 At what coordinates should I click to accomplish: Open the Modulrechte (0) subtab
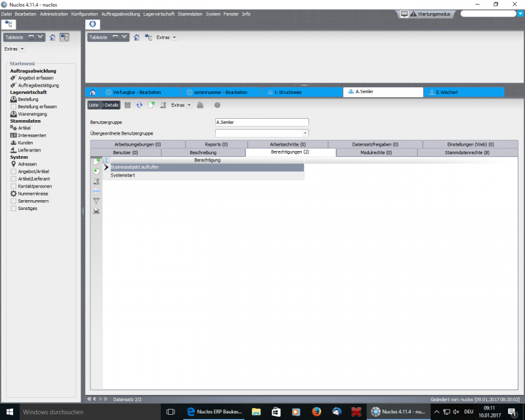coord(376,153)
